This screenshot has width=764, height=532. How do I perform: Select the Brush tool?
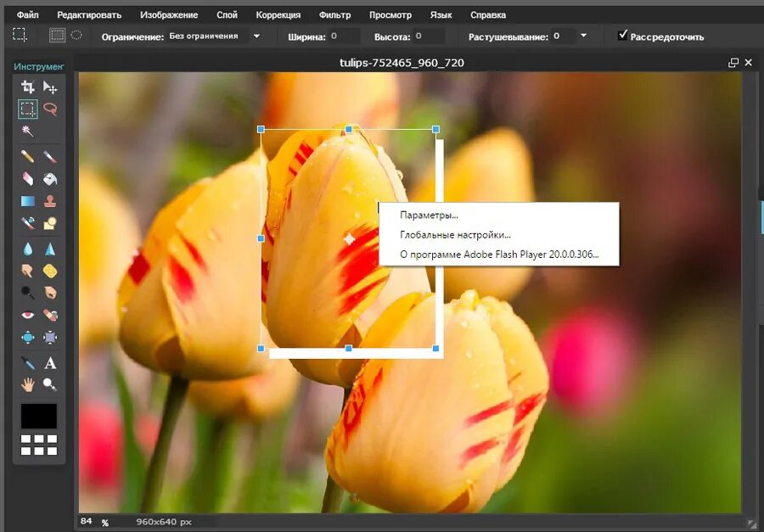tap(50, 157)
